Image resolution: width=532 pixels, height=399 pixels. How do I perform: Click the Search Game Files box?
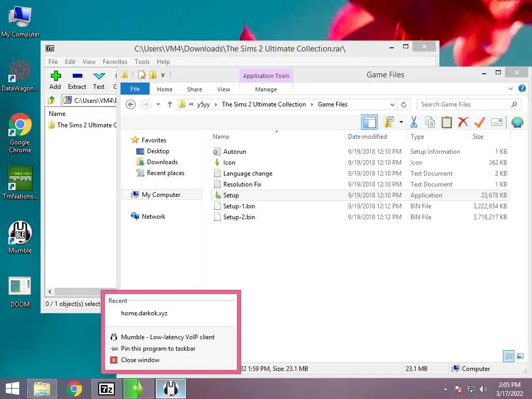(469, 104)
